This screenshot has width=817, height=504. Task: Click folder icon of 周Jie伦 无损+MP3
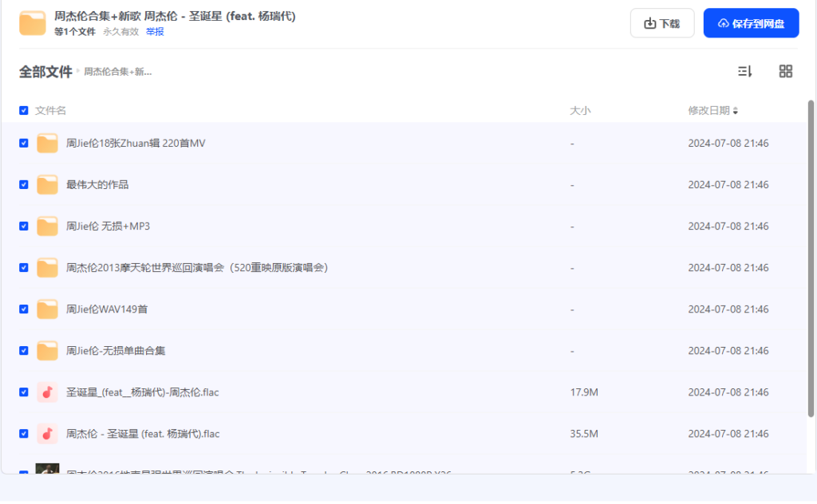click(x=47, y=226)
